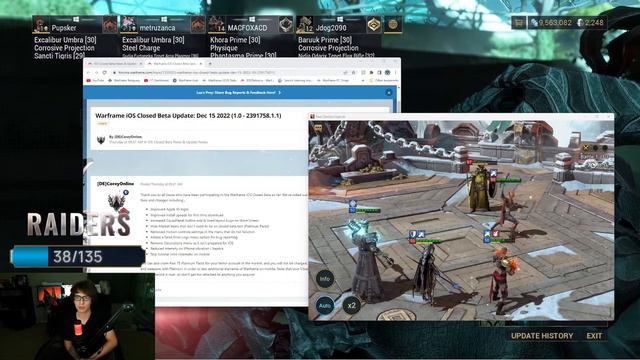The height and width of the screenshot is (360, 640).
Task: Reload the Warframe forums page in Chrome
Action: point(105,73)
